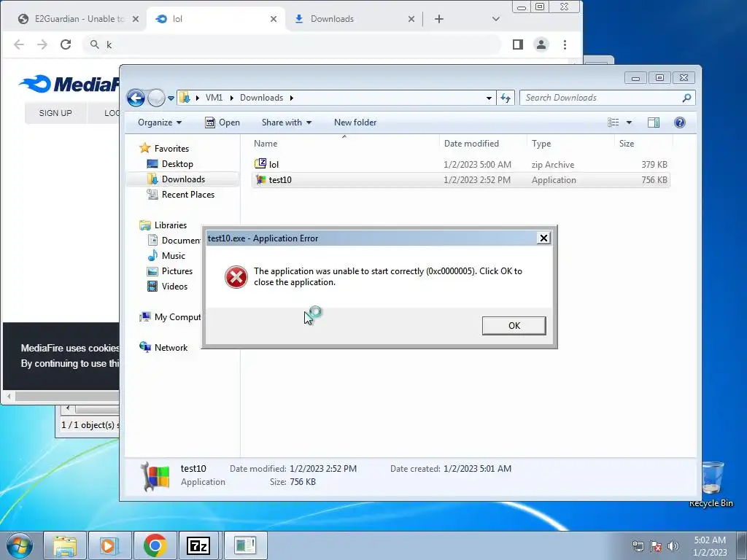The width and height of the screenshot is (747, 560).
Task: Close the Downloads browser tab
Action: coord(411,19)
